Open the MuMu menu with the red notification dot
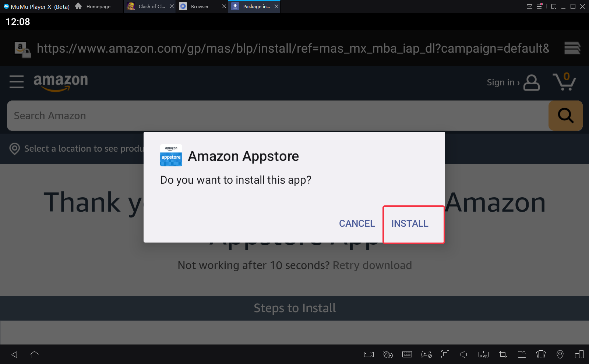 point(539,6)
